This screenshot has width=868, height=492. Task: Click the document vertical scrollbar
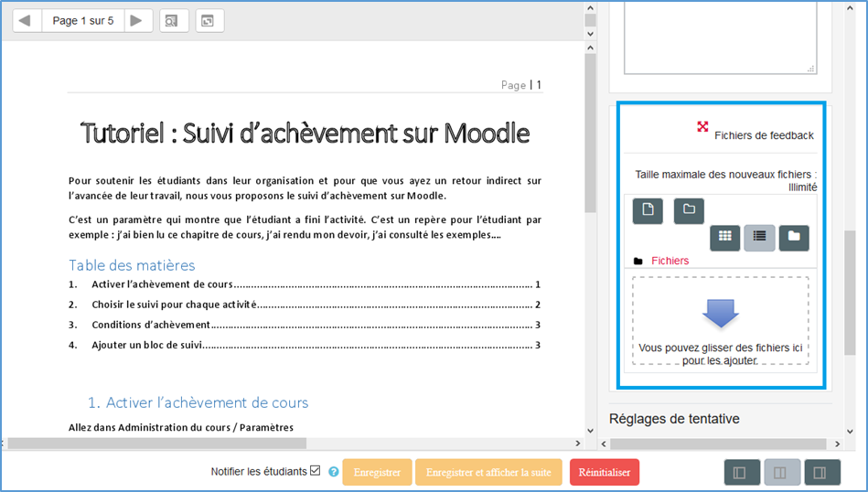(x=590, y=133)
